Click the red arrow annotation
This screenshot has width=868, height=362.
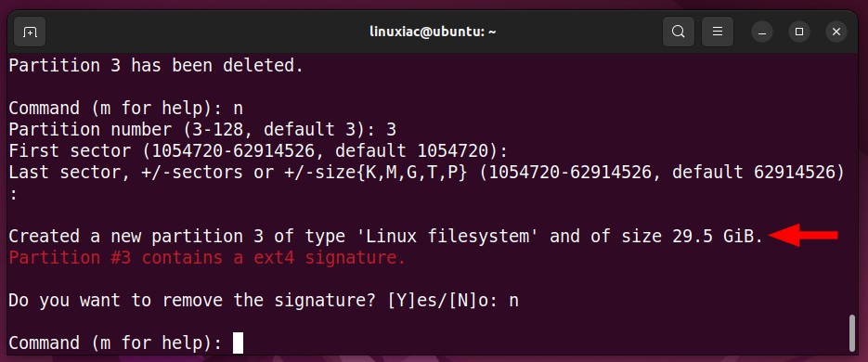click(x=803, y=235)
